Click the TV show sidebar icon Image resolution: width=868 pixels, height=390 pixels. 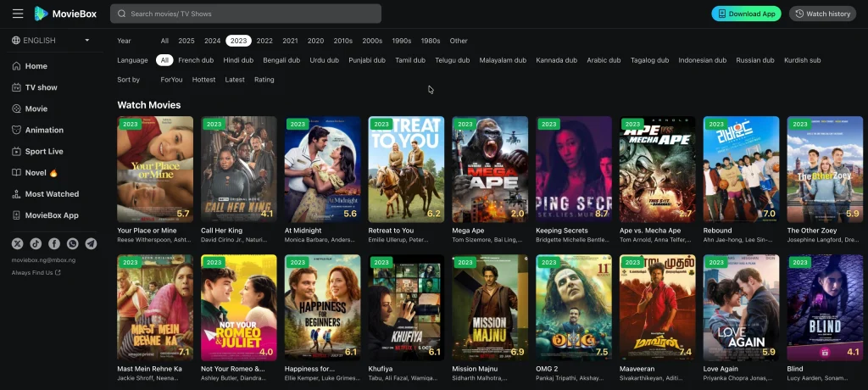click(16, 87)
